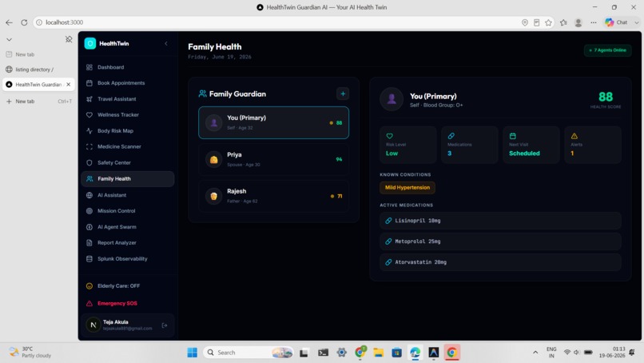Click the Family Health people icon
The image size is (644, 363).
coord(89,179)
